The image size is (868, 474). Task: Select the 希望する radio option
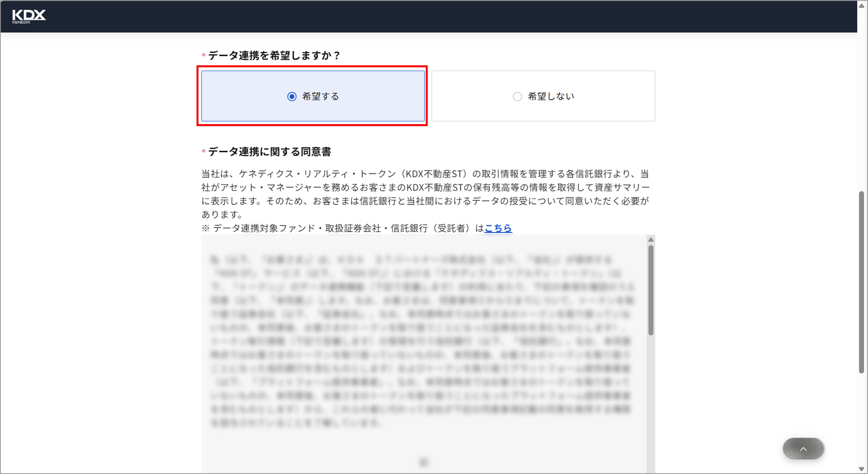(313, 96)
